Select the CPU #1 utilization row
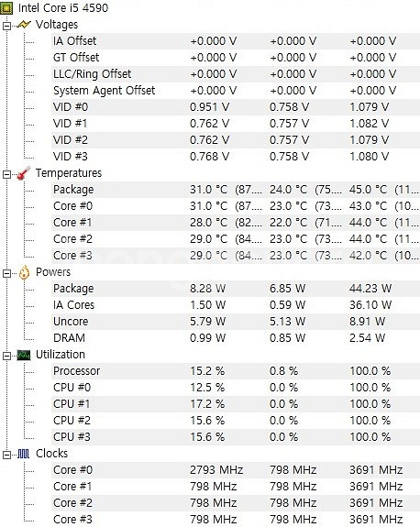 [x=236, y=404]
